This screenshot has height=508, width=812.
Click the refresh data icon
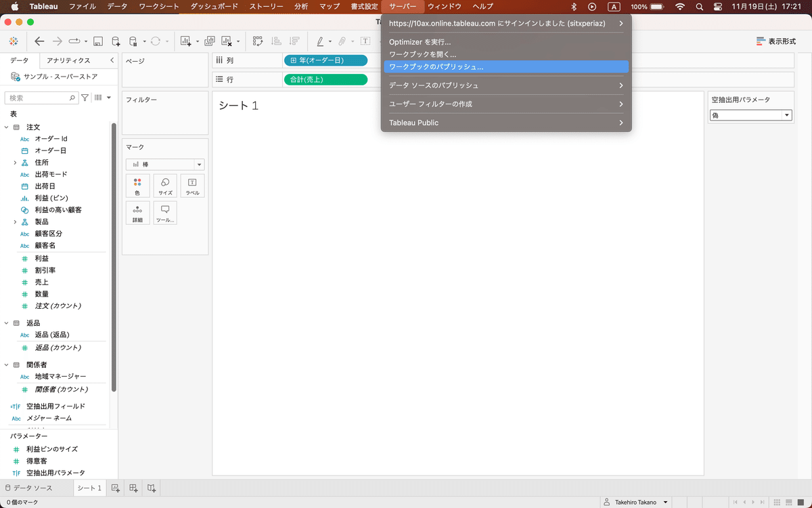pos(156,41)
